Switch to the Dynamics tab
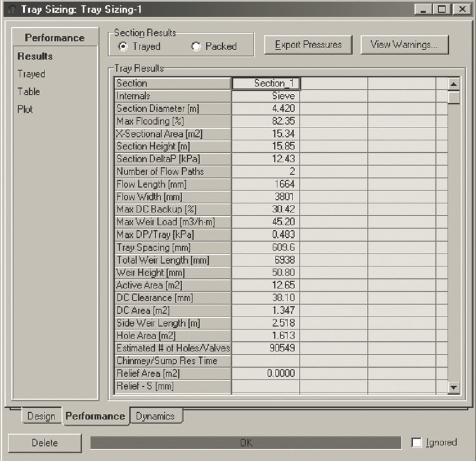Image resolution: width=476 pixels, height=461 pixels. 155,416
